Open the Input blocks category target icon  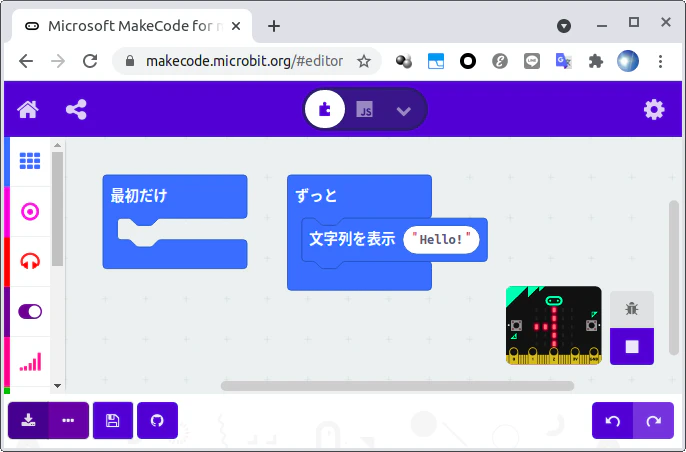pos(30,212)
